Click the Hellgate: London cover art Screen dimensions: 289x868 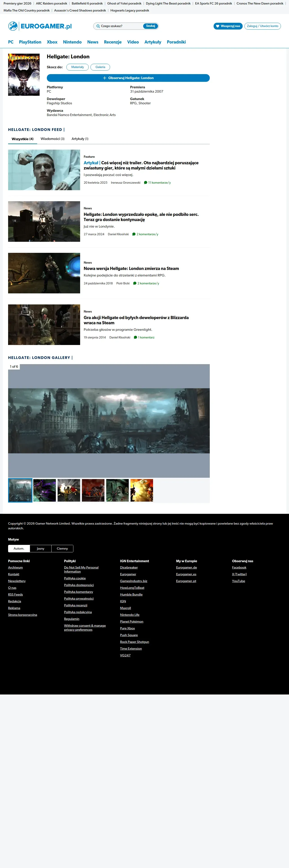24,74
